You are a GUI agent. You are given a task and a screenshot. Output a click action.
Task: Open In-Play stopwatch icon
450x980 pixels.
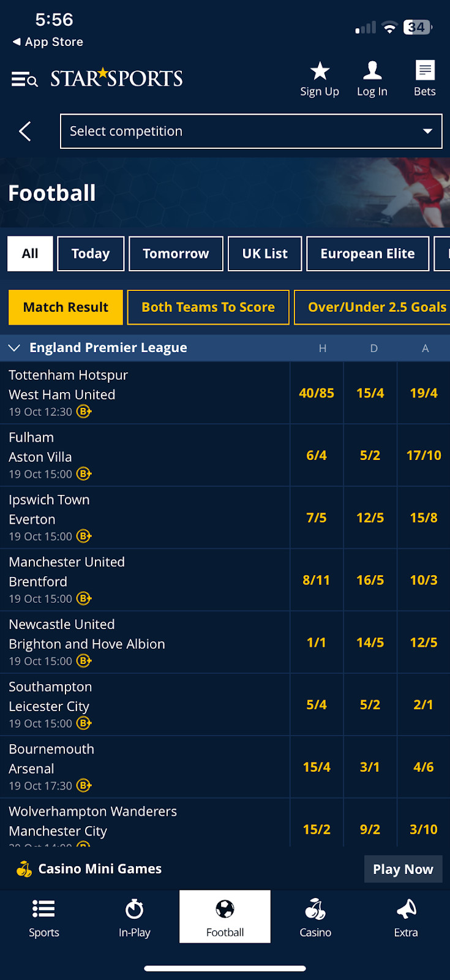[x=135, y=910]
